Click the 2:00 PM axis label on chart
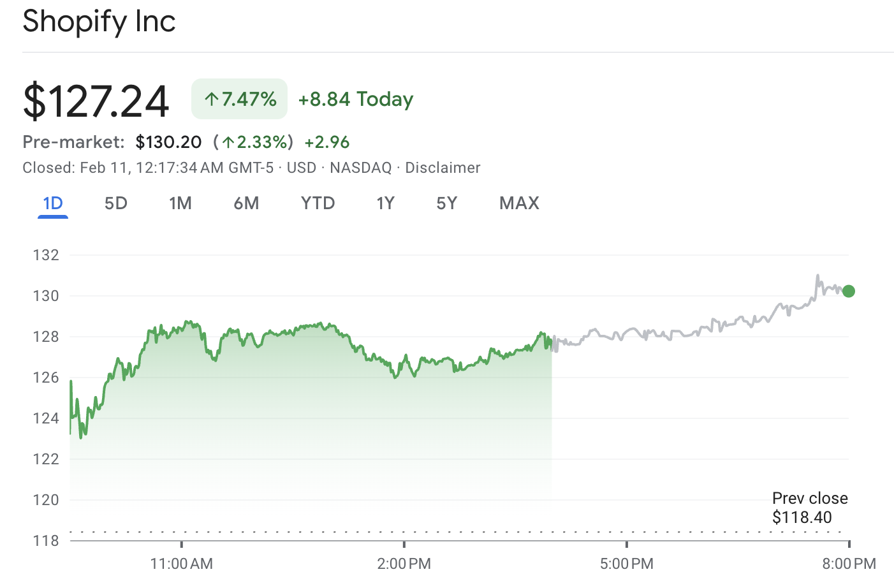Viewport: 894px width, 588px height. tap(404, 564)
